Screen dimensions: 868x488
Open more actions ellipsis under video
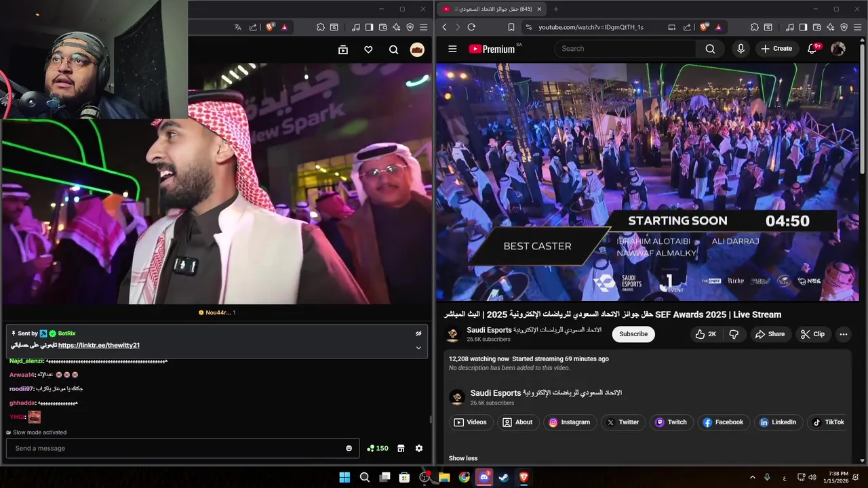843,334
